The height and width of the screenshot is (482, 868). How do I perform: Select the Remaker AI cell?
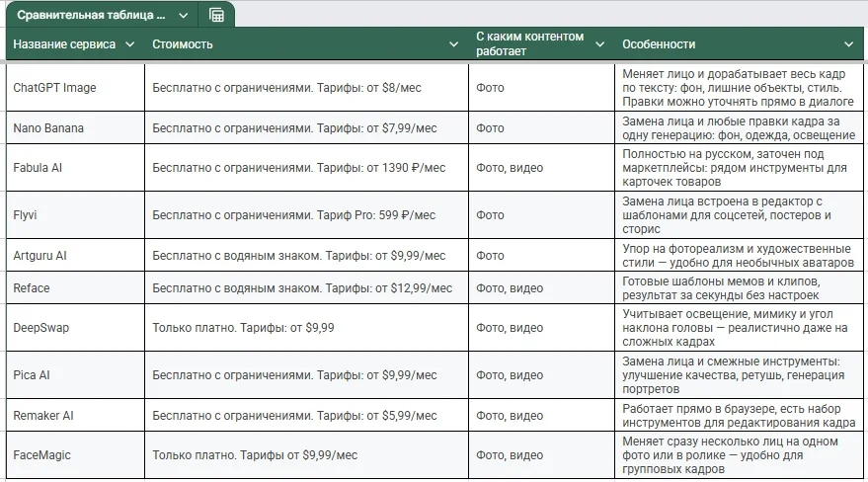point(75,416)
